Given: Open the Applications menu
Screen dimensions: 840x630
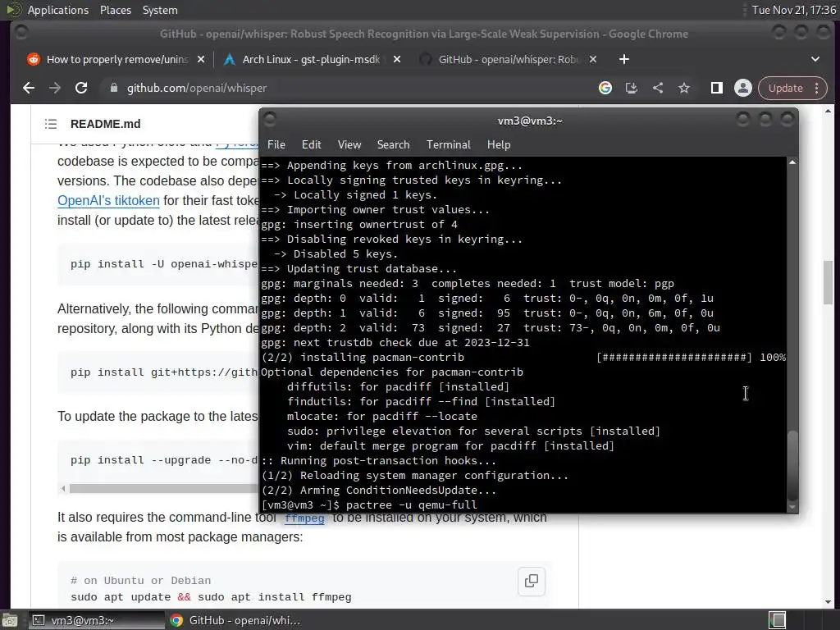Looking at the screenshot, I should (x=58, y=10).
